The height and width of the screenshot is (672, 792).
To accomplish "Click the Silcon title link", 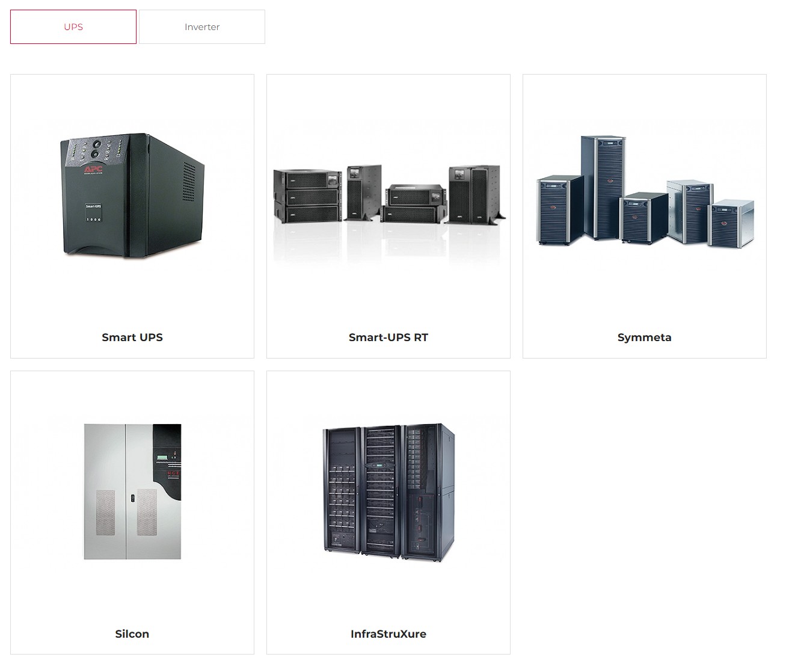I will pyautogui.click(x=132, y=634).
